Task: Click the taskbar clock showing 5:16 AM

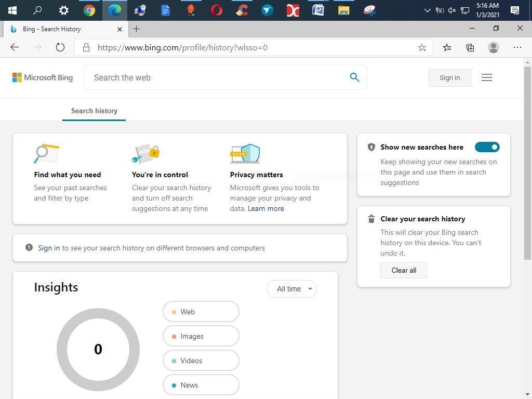Action: tap(487, 10)
